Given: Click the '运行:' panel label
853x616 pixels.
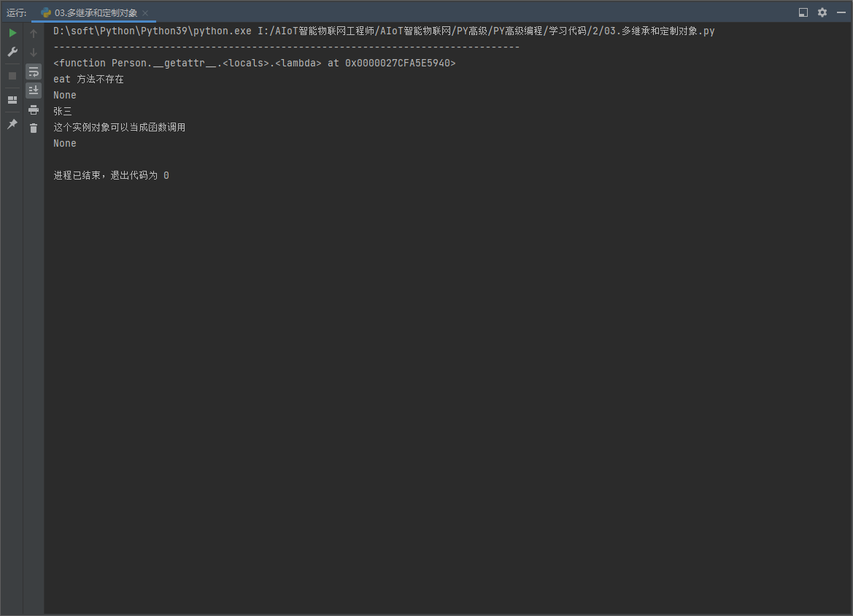Looking at the screenshot, I should point(16,12).
